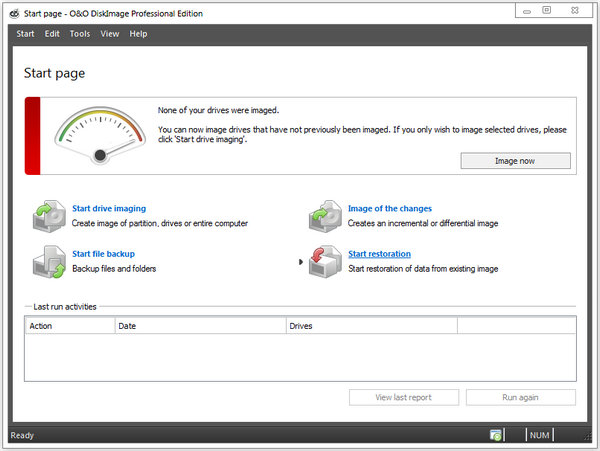Click the Run again button
The image size is (600, 451).
[x=520, y=397]
